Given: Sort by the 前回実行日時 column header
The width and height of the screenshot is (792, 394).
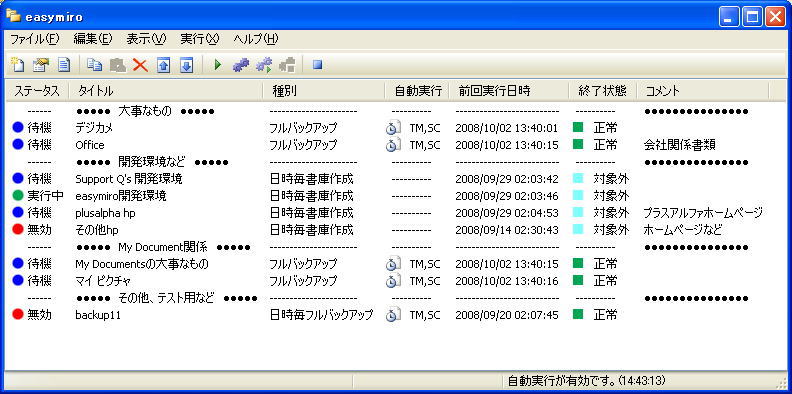Looking at the screenshot, I should pyautogui.click(x=509, y=91).
